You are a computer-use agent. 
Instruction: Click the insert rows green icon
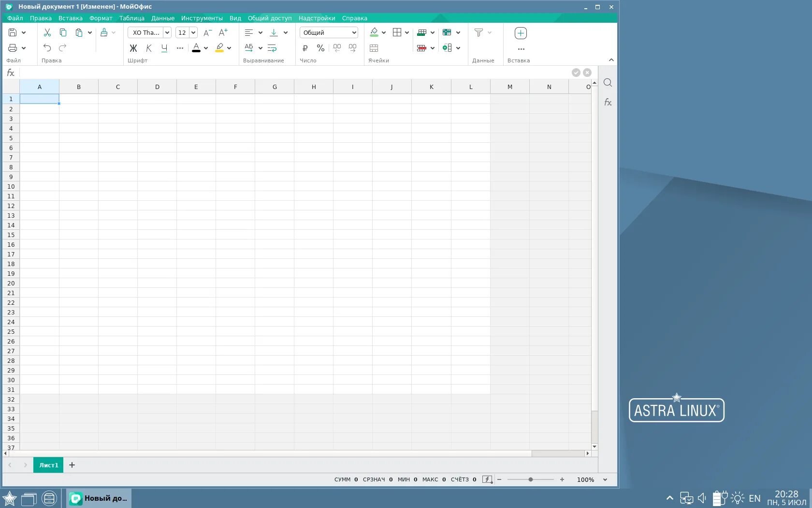pos(421,32)
